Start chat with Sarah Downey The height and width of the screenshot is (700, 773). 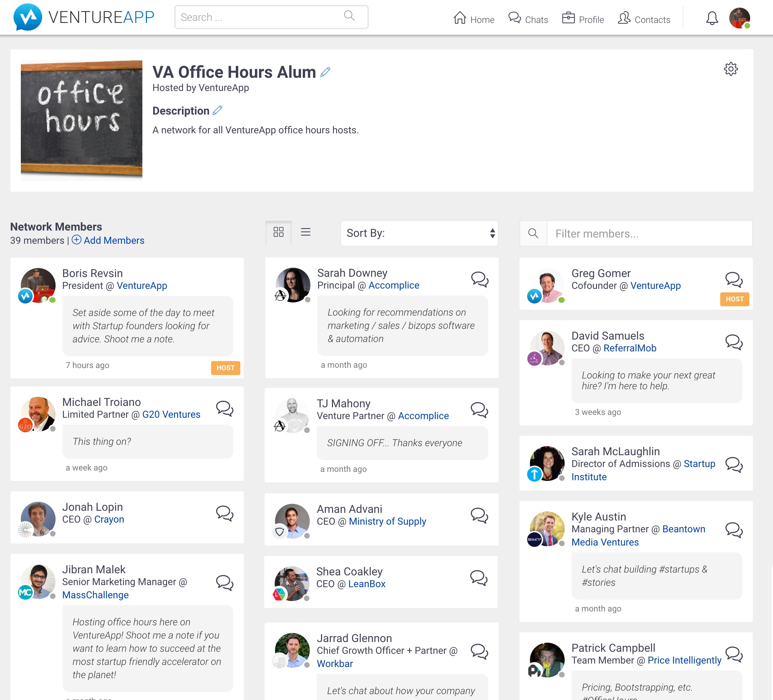(x=479, y=280)
